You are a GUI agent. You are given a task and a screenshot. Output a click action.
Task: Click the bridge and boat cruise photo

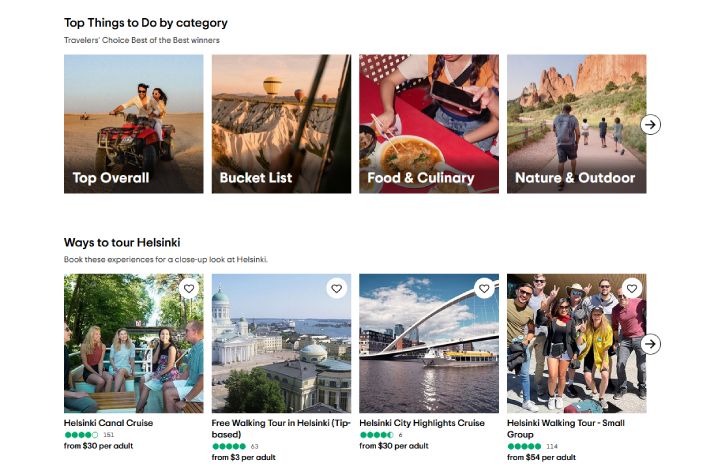[429, 343]
